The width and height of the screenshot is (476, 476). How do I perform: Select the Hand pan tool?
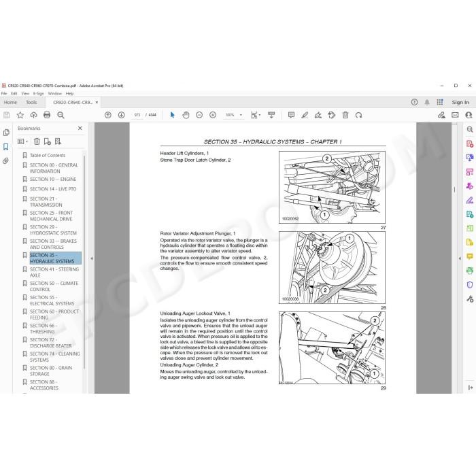186,115
